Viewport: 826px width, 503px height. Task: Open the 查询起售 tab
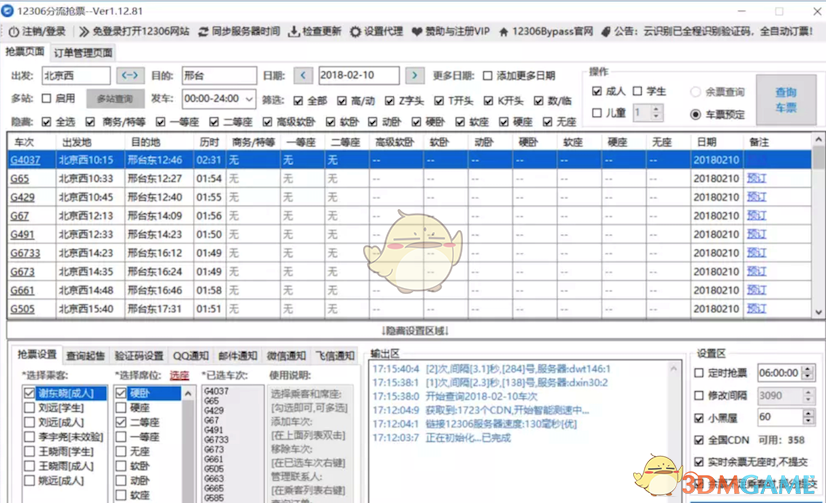click(x=85, y=356)
